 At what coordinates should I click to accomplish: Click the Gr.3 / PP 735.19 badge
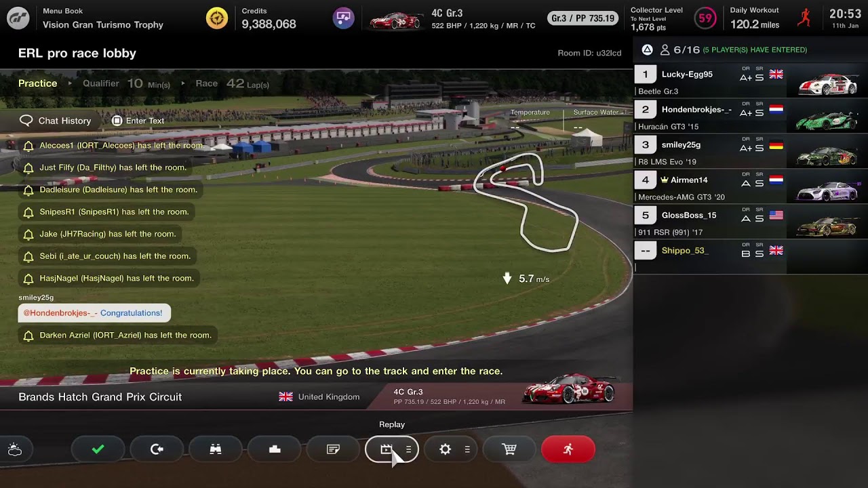click(x=583, y=18)
